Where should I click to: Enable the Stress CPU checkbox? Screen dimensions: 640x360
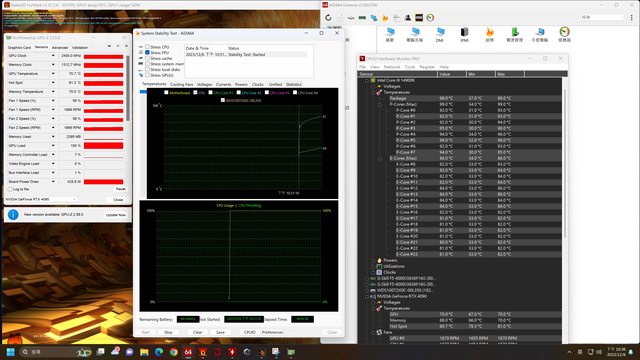(147, 47)
